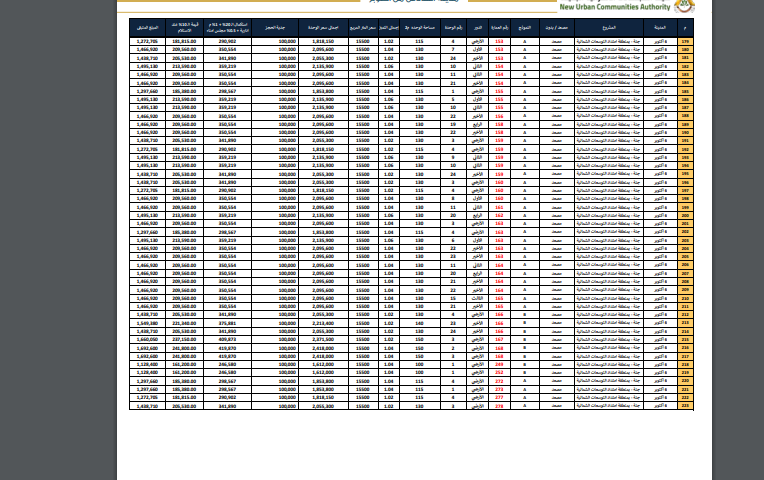Viewport: 764px width, 480px height.
Task: Click reservation fee 100,000 in row 223
Action: (x=287, y=406)
